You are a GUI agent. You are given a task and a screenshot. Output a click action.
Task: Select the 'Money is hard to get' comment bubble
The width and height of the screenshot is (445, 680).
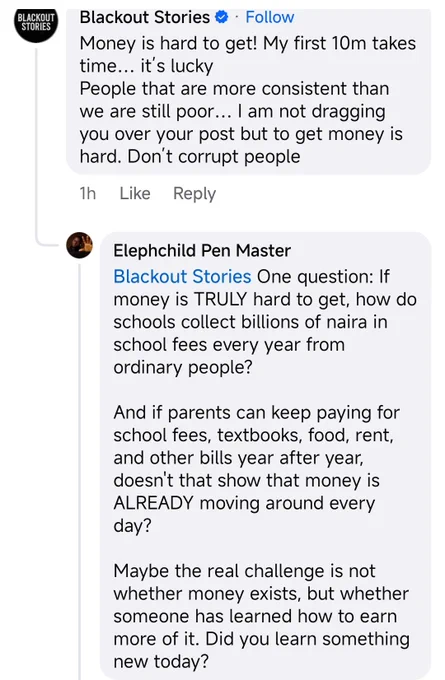coord(248,92)
